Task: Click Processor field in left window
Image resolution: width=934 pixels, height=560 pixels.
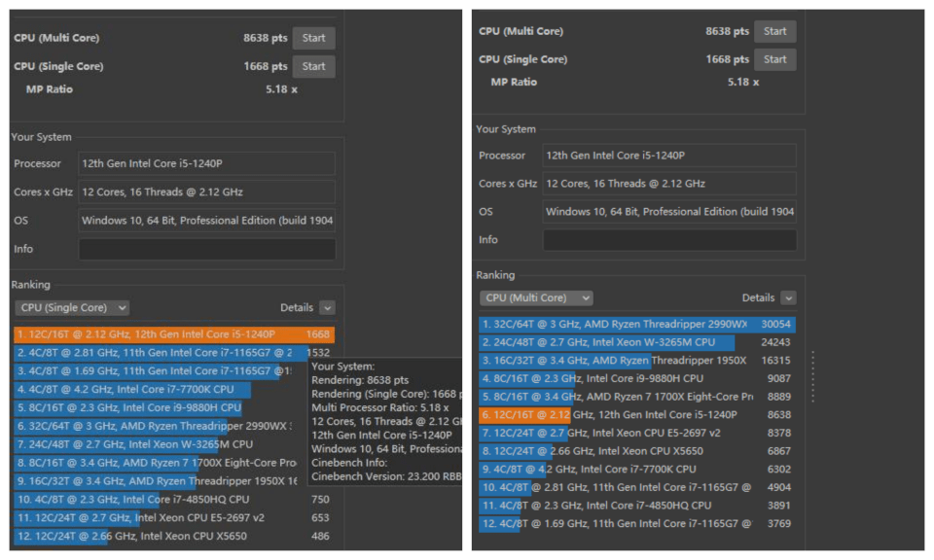Action: (206, 163)
